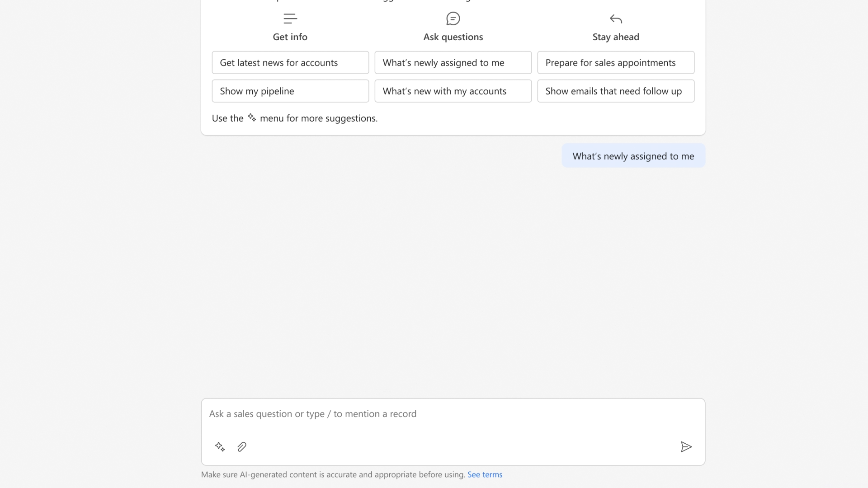The height and width of the screenshot is (488, 868).
Task: Click the Get info lines icon
Action: point(290,19)
